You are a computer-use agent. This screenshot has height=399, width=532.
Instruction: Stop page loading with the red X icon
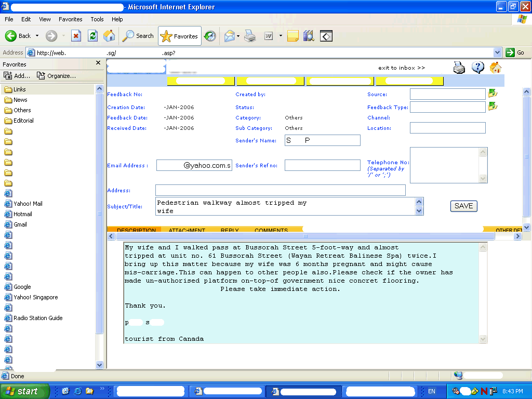(x=76, y=36)
